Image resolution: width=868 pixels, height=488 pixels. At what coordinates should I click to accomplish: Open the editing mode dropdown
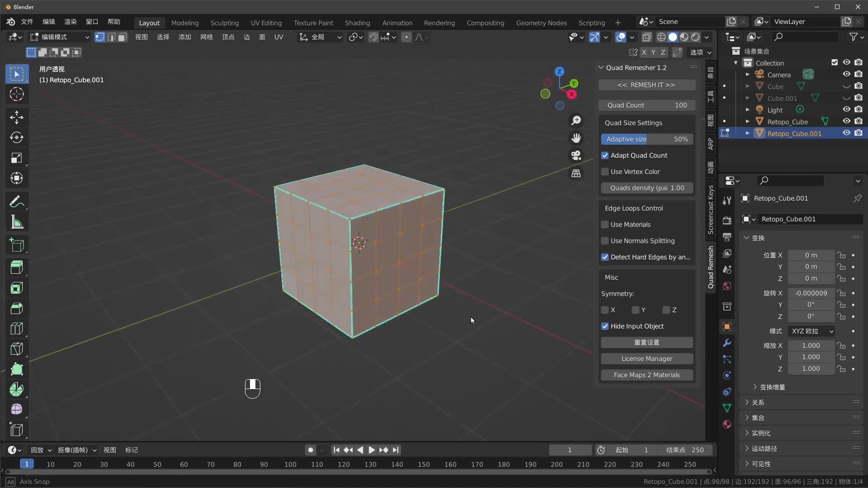coord(60,37)
